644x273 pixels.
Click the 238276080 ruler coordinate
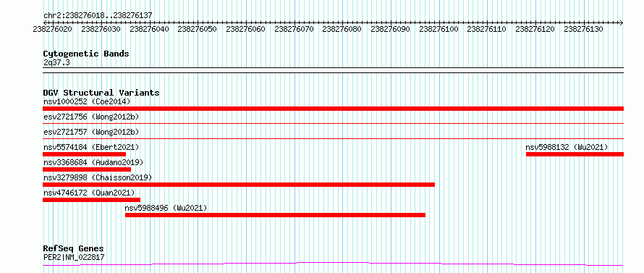(x=342, y=30)
